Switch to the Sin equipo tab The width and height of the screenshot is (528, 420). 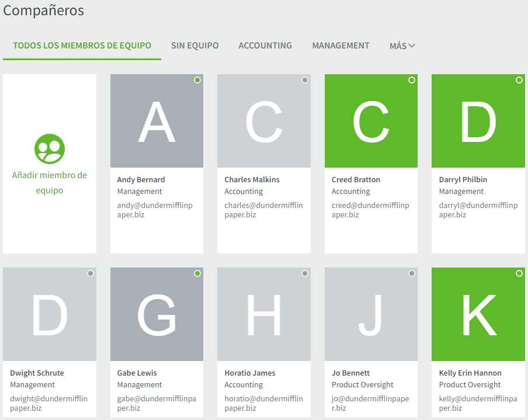point(194,46)
